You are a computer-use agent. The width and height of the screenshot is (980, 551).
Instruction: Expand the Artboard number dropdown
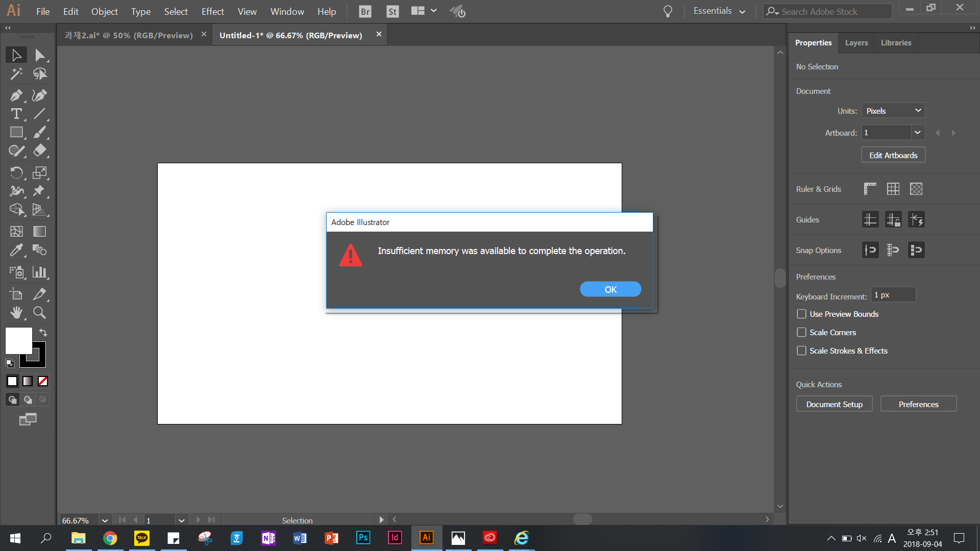(x=917, y=133)
